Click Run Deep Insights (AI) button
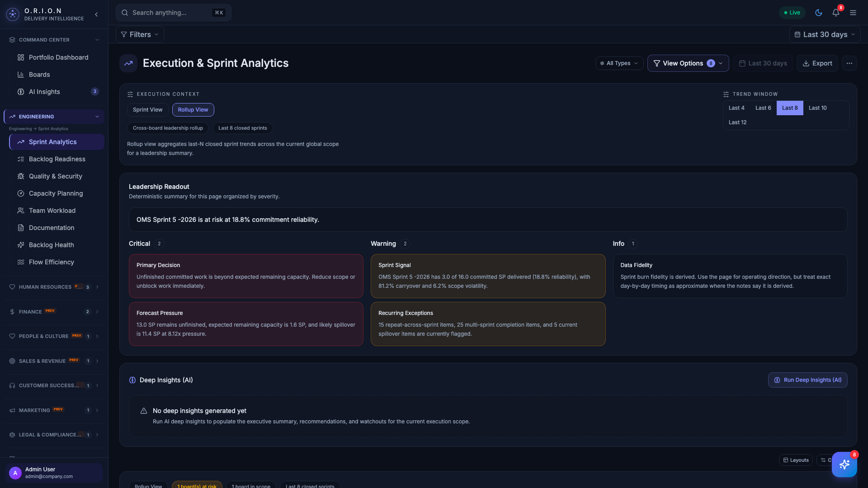The height and width of the screenshot is (488, 868). pos(807,380)
